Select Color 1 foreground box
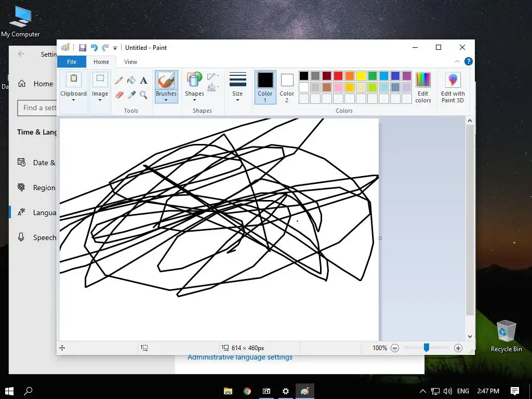This screenshot has height=399, width=532. 265,87
